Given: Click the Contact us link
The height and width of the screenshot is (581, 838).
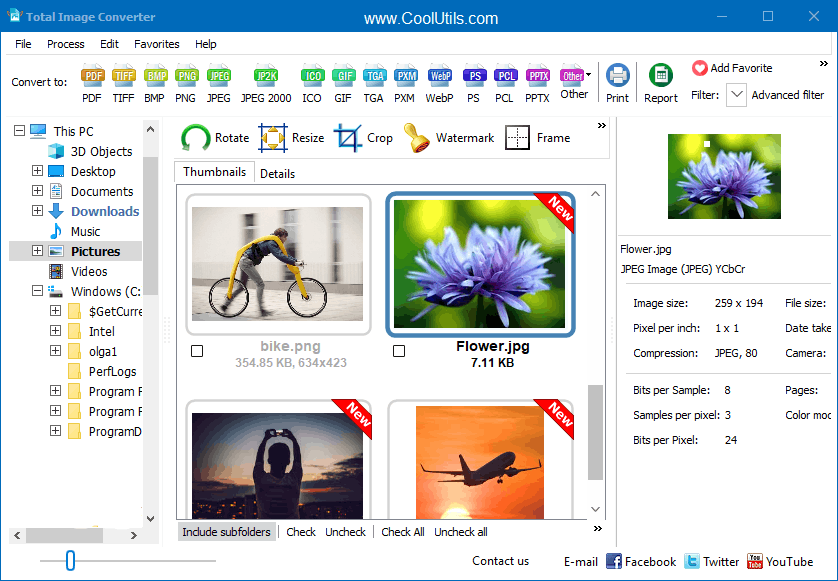Looking at the screenshot, I should (500, 561).
